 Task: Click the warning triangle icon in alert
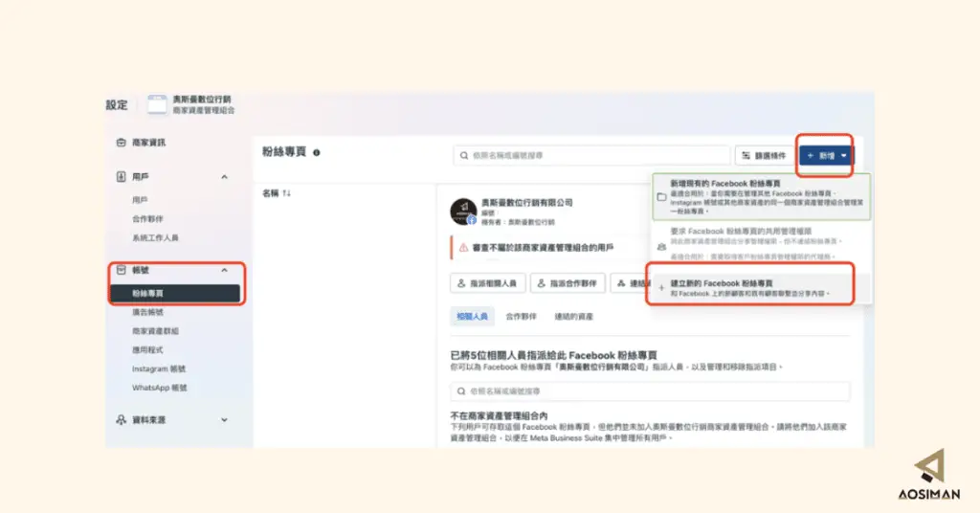[463, 248]
